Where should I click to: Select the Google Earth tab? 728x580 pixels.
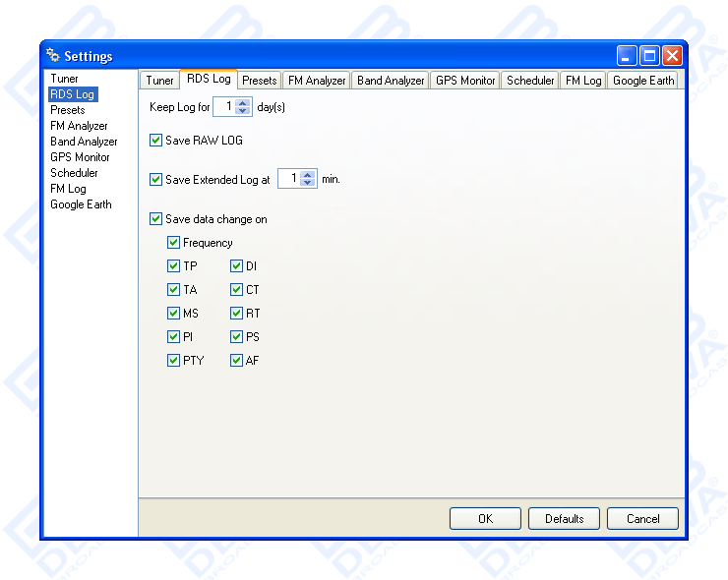click(x=643, y=81)
